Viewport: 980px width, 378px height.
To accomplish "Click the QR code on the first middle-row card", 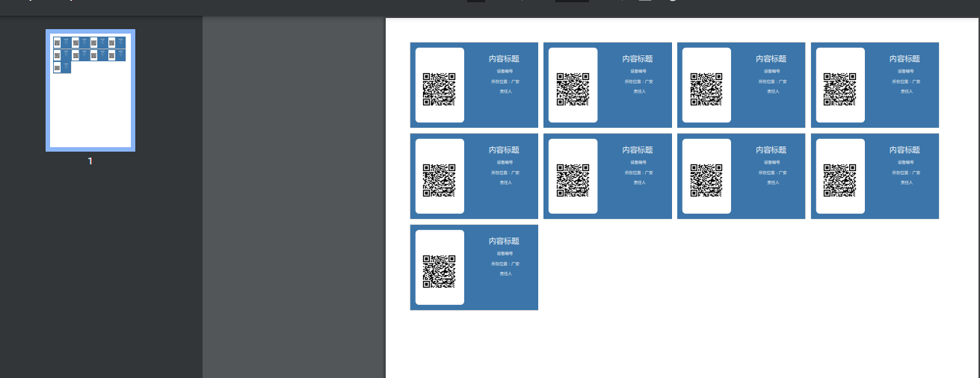I will (439, 180).
